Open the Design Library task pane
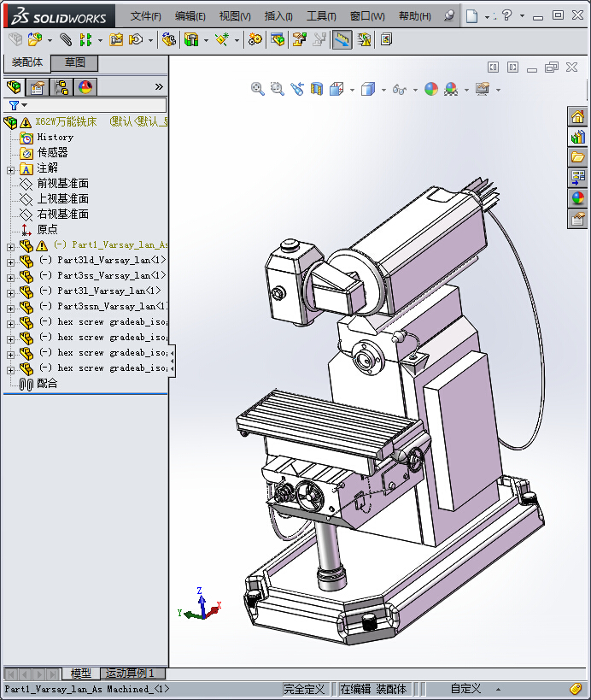 pyautogui.click(x=577, y=137)
